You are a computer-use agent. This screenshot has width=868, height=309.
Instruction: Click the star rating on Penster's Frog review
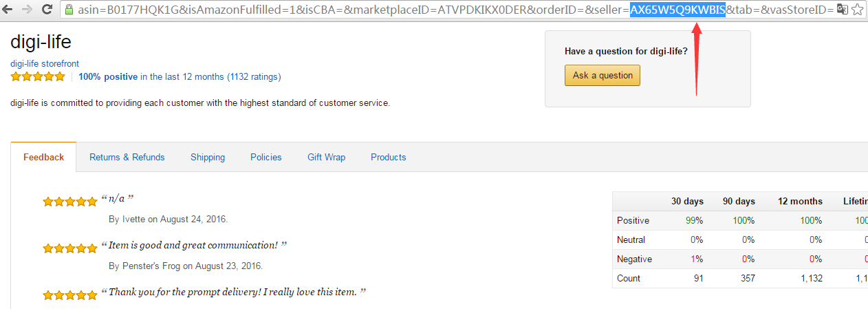point(70,248)
